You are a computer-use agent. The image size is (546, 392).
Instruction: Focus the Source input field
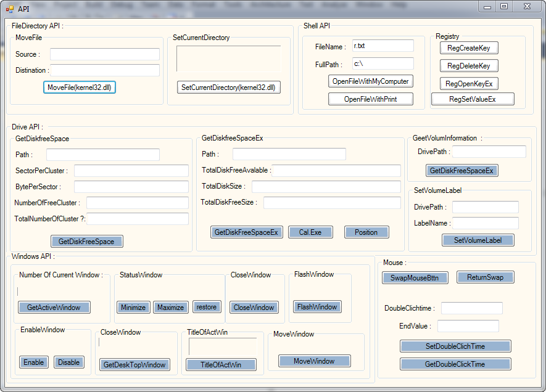point(105,54)
